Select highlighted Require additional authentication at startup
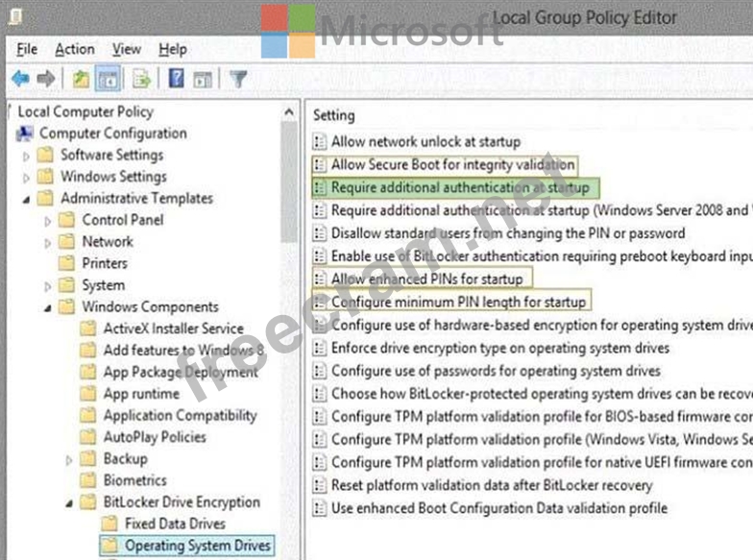The width and height of the screenshot is (753, 560). click(x=455, y=187)
